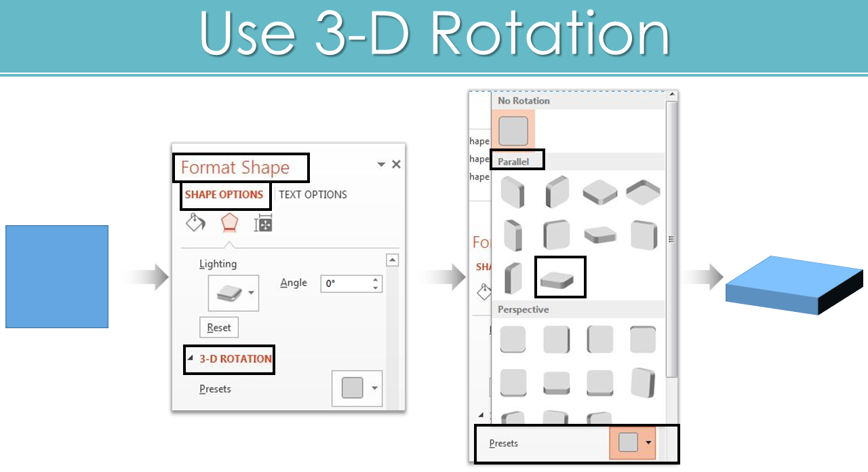Apply the Isometric Left Down parallel preset
The height and width of the screenshot is (472, 868).
(513, 193)
